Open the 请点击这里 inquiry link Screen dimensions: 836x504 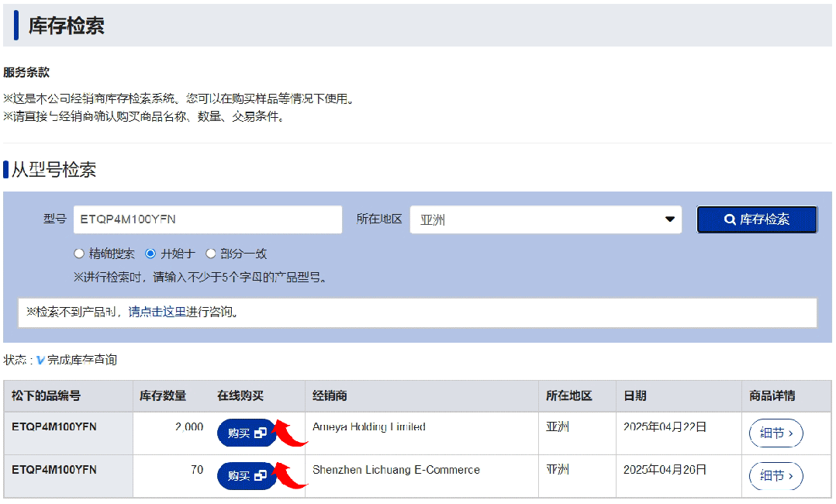pos(157,312)
